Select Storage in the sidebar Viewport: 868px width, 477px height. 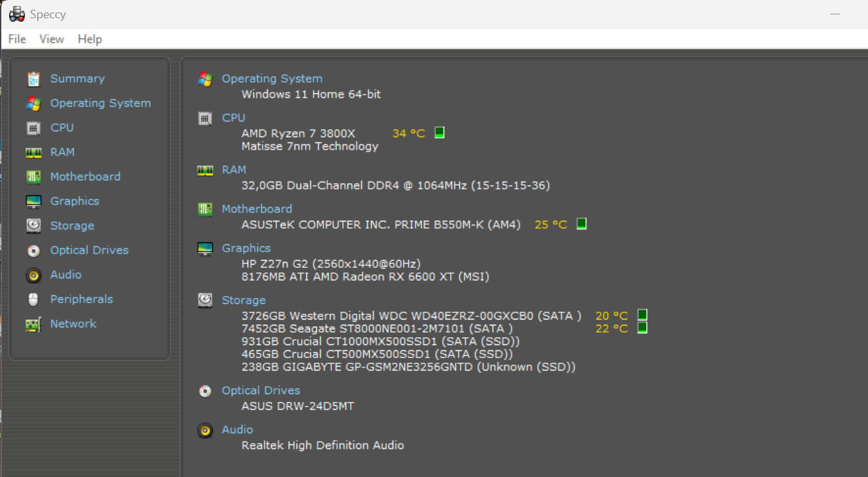(x=72, y=225)
